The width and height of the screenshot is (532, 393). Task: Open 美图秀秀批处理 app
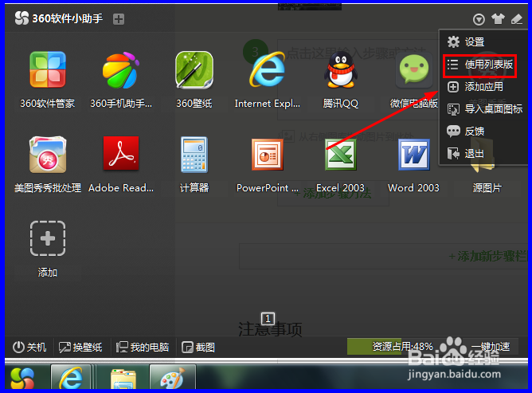[x=48, y=155]
